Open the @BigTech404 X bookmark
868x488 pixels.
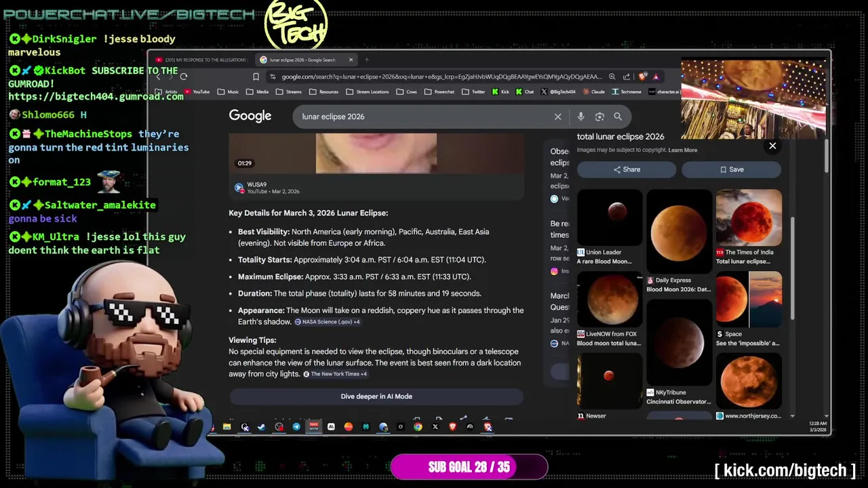(x=558, y=91)
